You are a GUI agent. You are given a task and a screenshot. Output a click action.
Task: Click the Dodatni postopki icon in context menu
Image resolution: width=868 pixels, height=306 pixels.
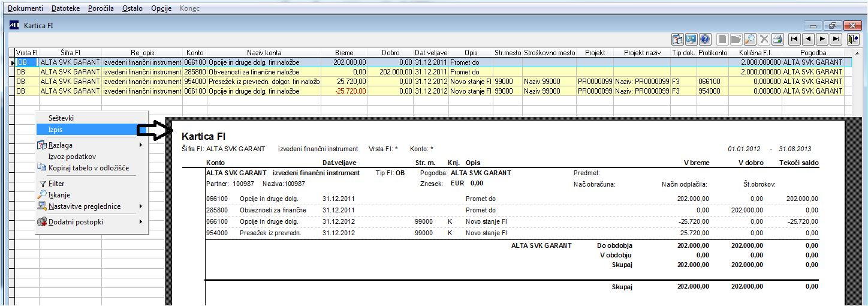pos(42,221)
